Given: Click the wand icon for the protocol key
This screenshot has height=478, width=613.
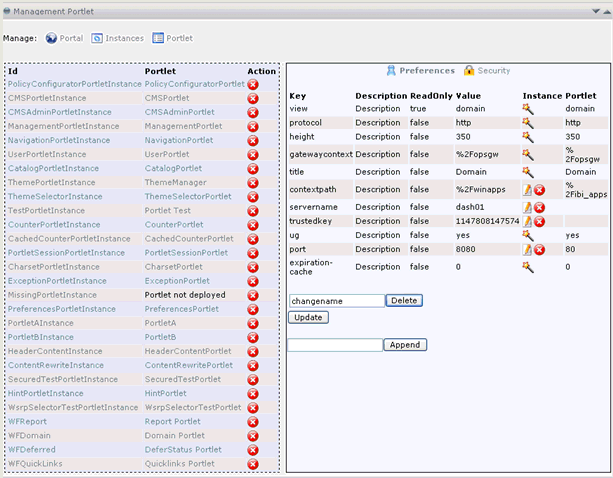Looking at the screenshot, I should click(527, 122).
